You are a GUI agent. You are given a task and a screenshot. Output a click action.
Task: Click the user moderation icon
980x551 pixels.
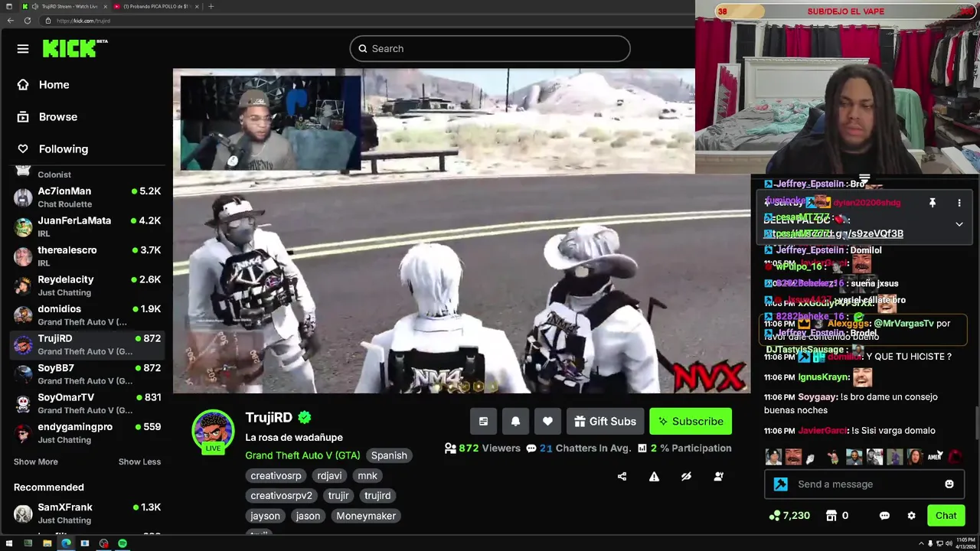[x=718, y=476]
